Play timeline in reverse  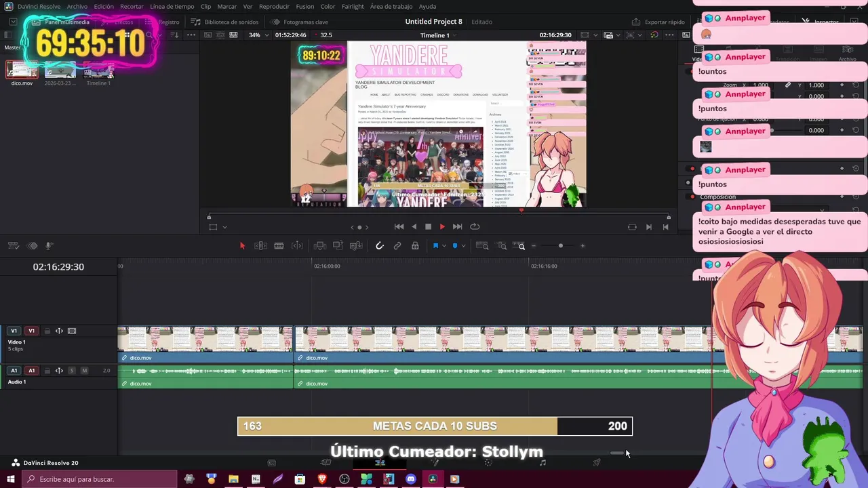click(x=414, y=226)
